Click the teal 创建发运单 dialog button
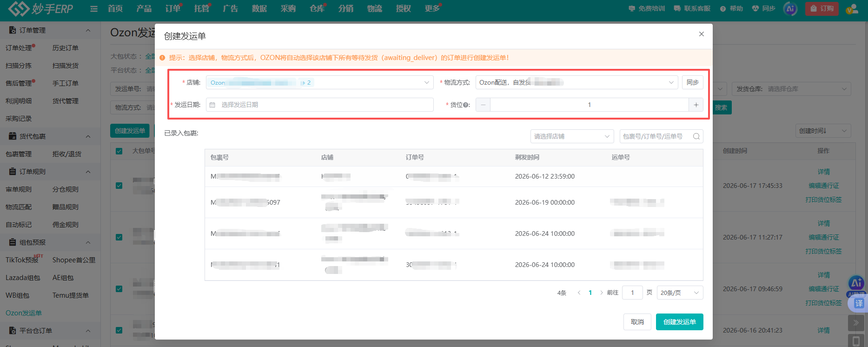 pos(680,322)
